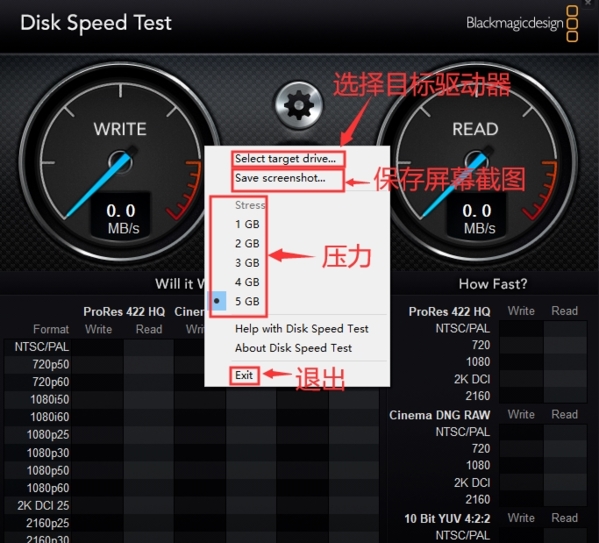
Task: Click 10 Bit YUV 4:2:2 heading
Action: tap(447, 519)
